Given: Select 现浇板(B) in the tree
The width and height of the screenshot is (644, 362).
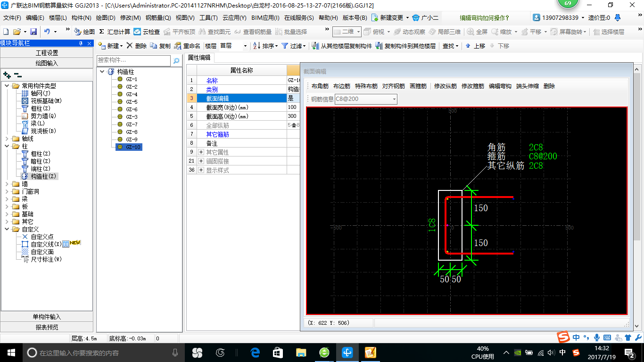Looking at the screenshot, I should (x=43, y=131).
